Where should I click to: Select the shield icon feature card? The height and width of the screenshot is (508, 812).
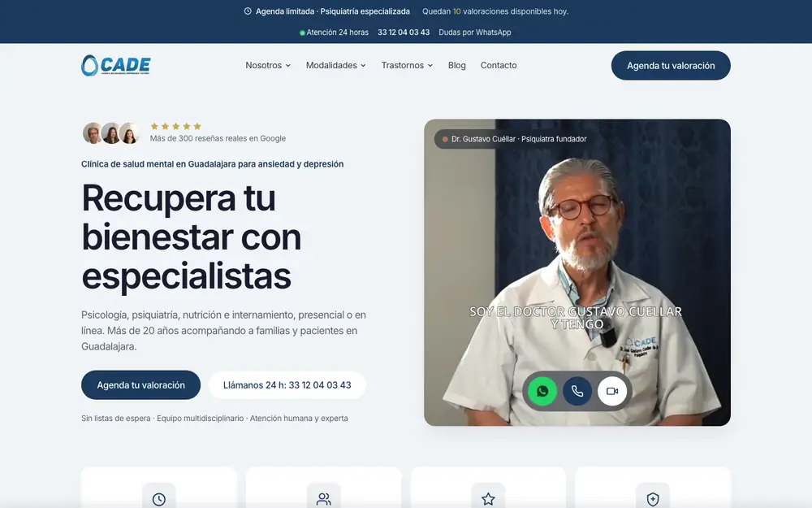pyautogui.click(x=653, y=487)
